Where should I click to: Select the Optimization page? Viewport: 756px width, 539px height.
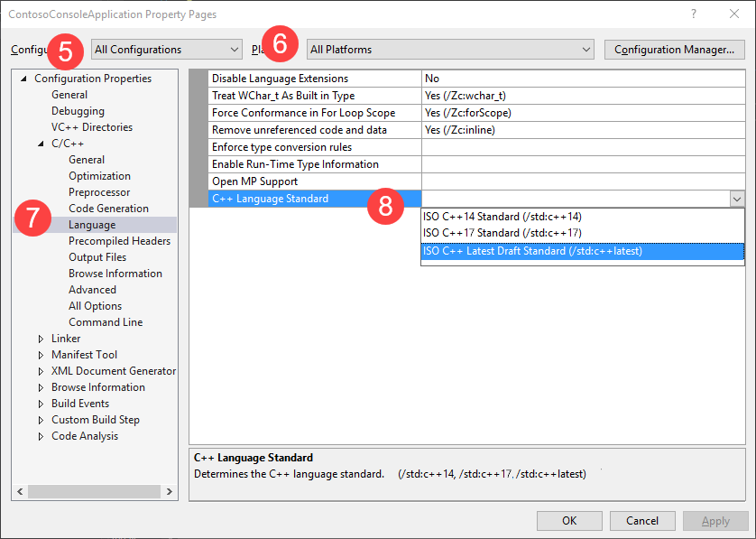[x=99, y=176]
